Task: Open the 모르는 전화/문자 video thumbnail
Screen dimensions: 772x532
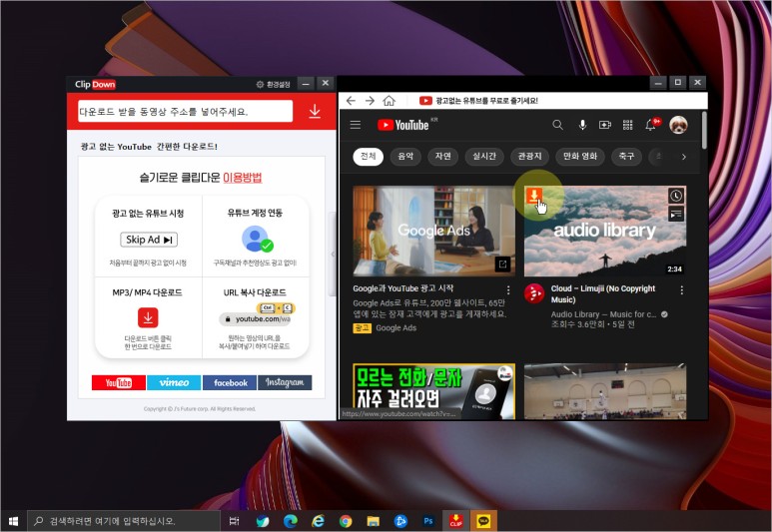Action: click(x=433, y=391)
